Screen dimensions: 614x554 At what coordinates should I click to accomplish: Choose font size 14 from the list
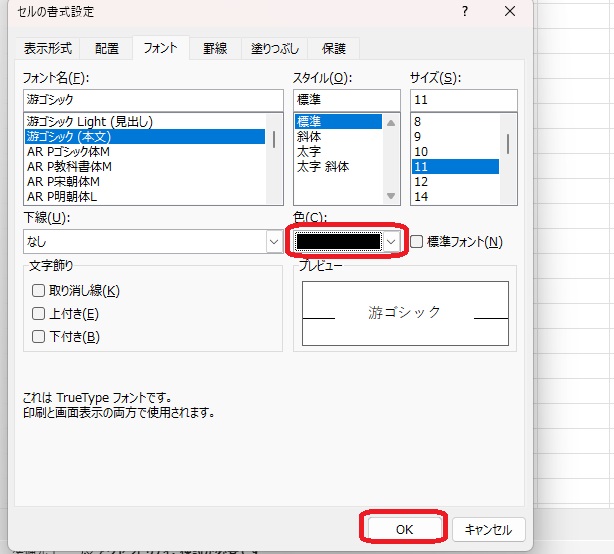click(x=421, y=198)
